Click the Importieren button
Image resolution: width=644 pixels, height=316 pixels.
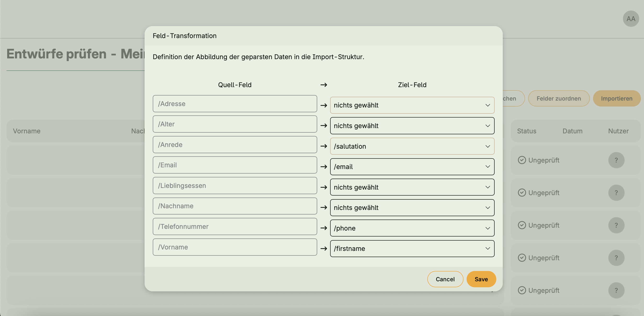tap(616, 98)
